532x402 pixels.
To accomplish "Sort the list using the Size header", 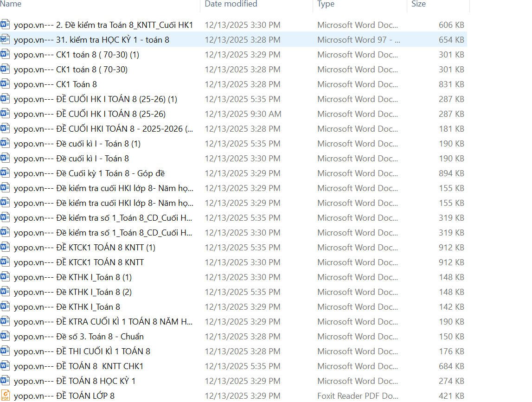I will coord(418,4).
